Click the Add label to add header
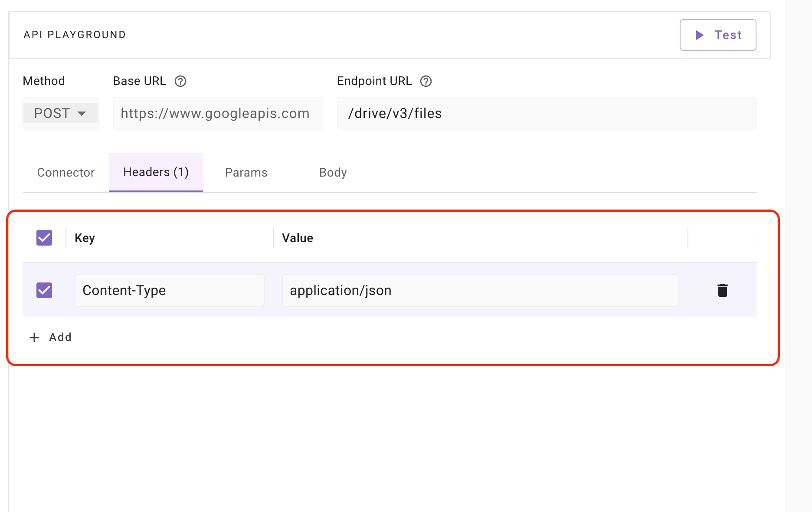The image size is (812, 512). [x=60, y=337]
